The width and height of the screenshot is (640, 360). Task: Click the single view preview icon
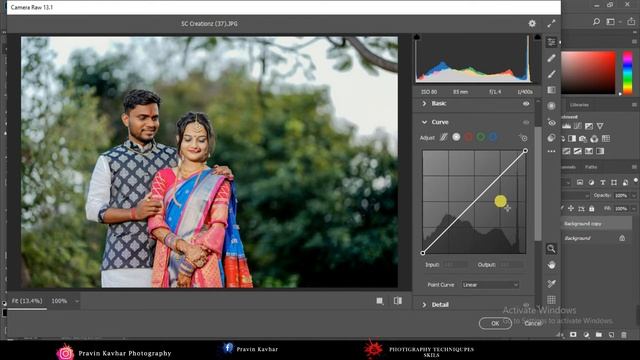(380, 301)
